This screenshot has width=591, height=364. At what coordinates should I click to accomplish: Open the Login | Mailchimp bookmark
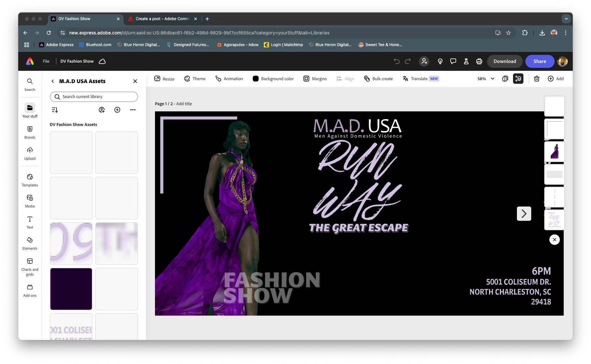click(283, 45)
